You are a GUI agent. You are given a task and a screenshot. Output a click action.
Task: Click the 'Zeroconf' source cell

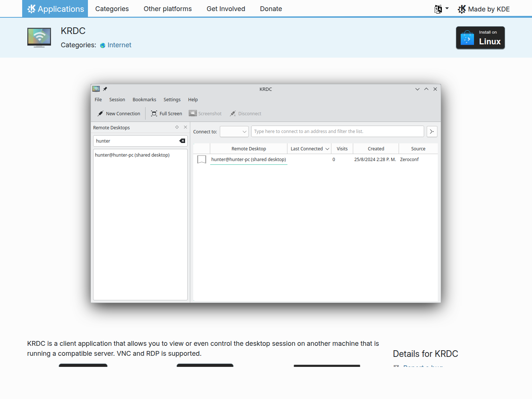click(409, 160)
